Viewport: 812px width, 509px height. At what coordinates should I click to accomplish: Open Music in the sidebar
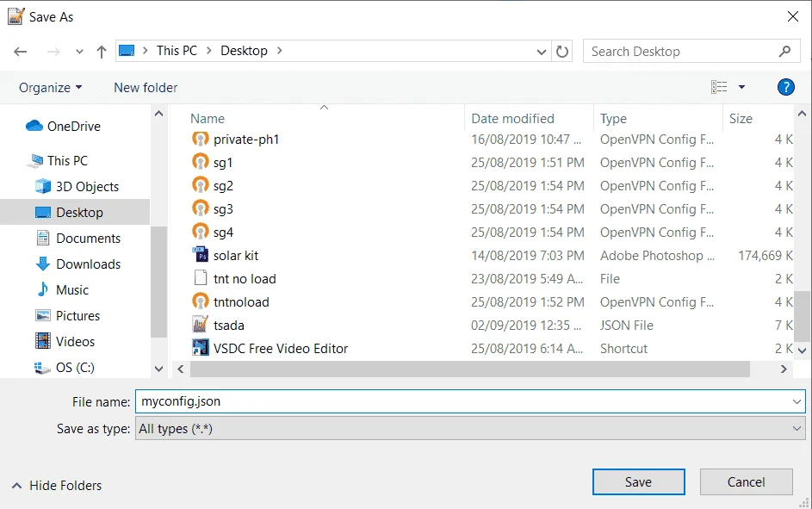tap(63, 290)
